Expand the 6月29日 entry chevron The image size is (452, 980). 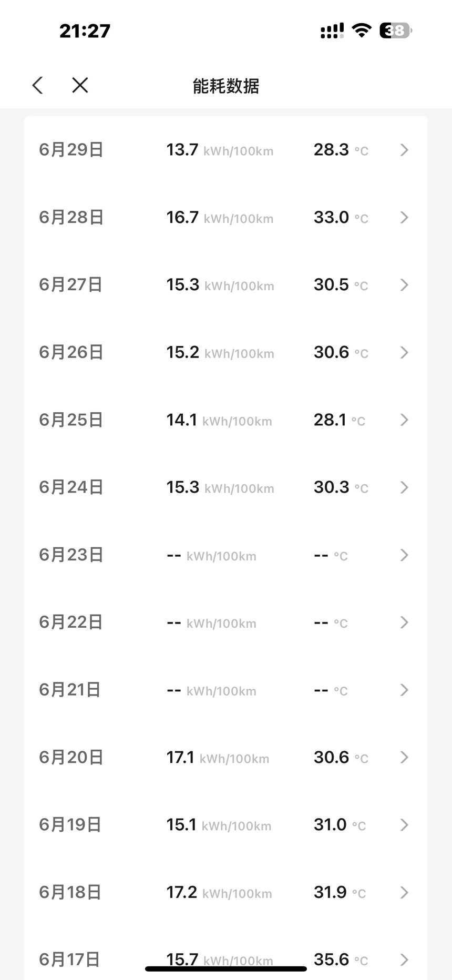click(x=404, y=150)
